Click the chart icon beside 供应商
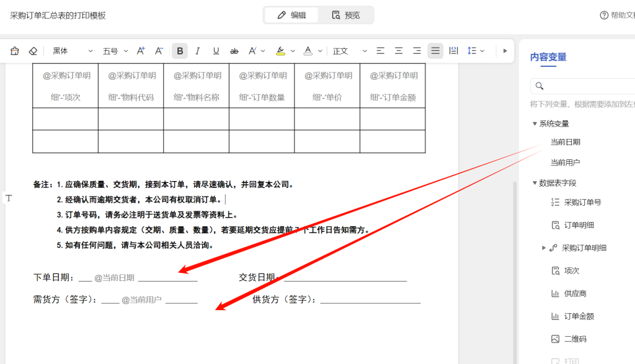 (x=555, y=293)
